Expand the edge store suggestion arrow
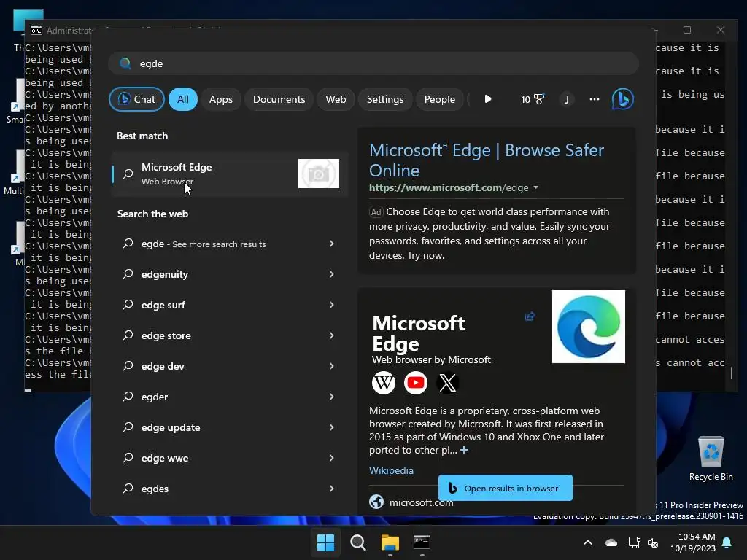The height and width of the screenshot is (560, 747). point(332,335)
